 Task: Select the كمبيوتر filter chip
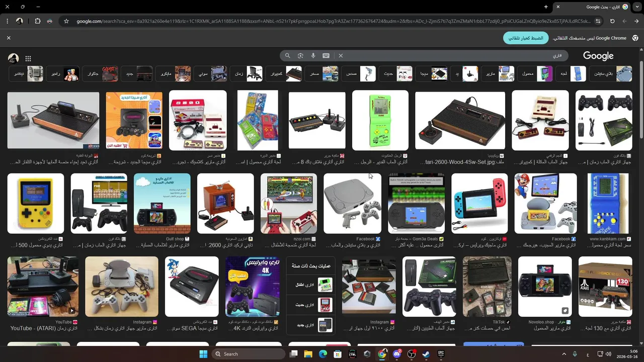point(284,74)
